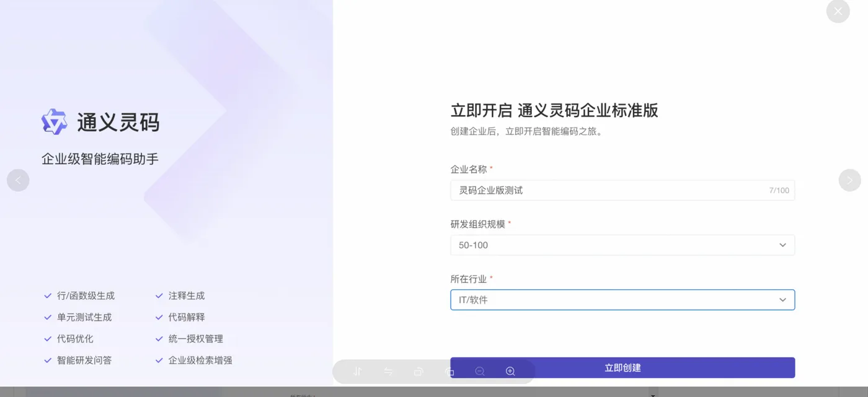Rotate the image left
Viewport: 868px width, 397px height.
[x=418, y=372]
